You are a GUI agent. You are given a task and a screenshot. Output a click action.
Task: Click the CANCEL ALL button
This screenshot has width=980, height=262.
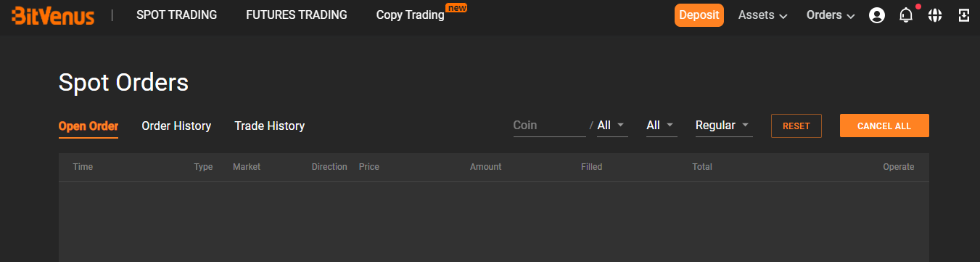click(x=884, y=126)
